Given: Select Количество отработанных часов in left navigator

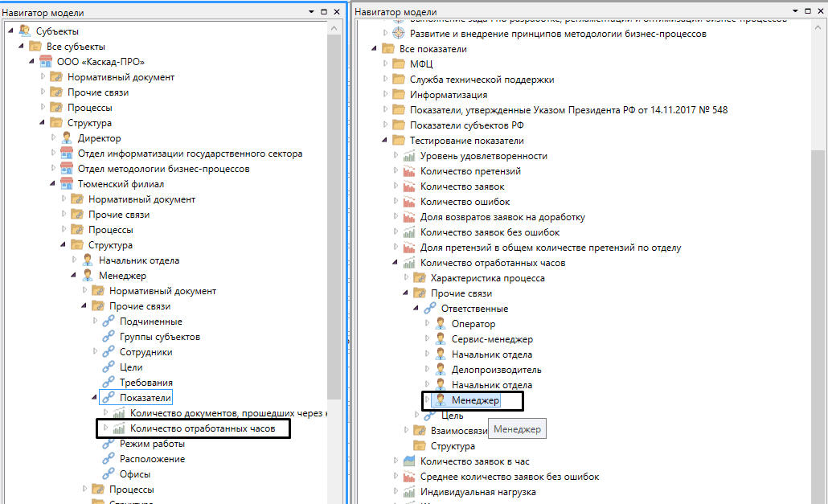Looking at the screenshot, I should [x=203, y=428].
